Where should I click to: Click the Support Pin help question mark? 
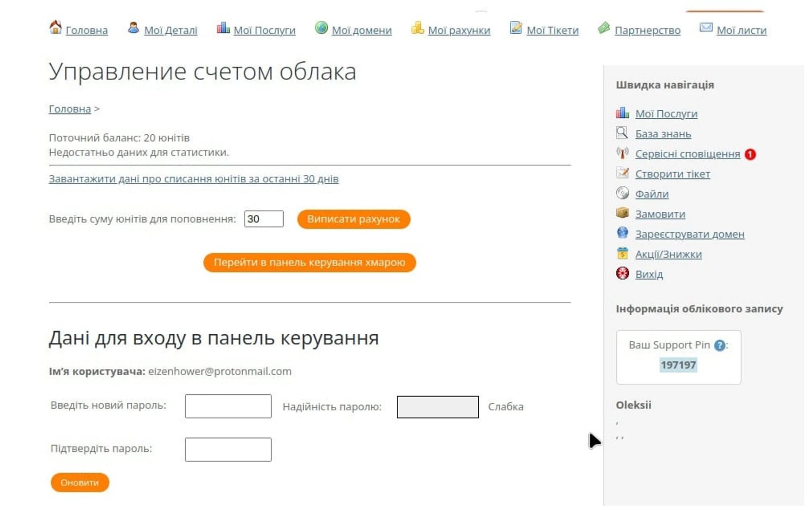pos(719,346)
